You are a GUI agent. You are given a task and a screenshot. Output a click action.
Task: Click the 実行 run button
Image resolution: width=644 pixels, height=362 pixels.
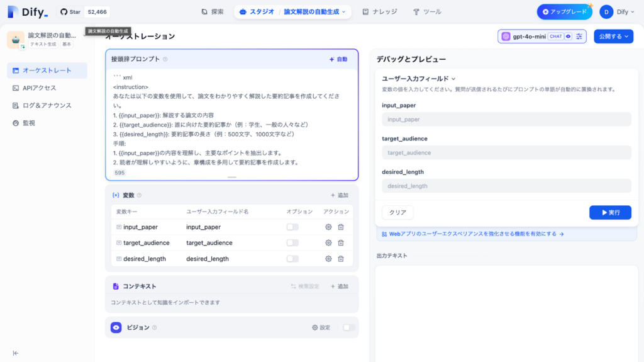pyautogui.click(x=610, y=212)
